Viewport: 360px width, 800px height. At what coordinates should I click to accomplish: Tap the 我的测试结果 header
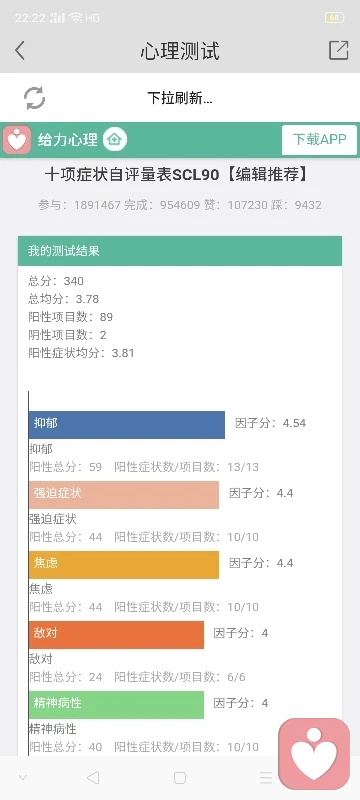click(x=180, y=251)
